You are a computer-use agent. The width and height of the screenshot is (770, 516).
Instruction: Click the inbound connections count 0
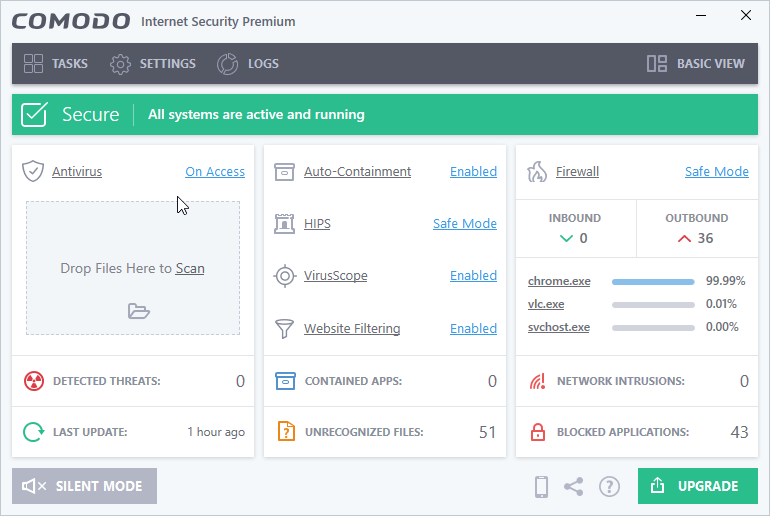(x=583, y=238)
